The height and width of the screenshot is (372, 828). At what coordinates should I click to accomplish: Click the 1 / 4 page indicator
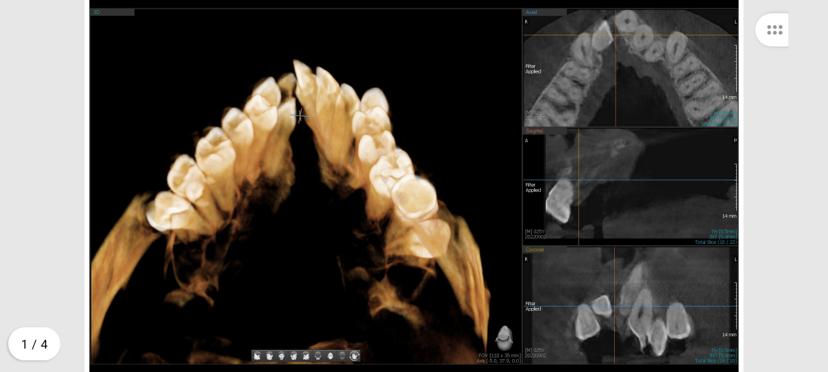34,344
